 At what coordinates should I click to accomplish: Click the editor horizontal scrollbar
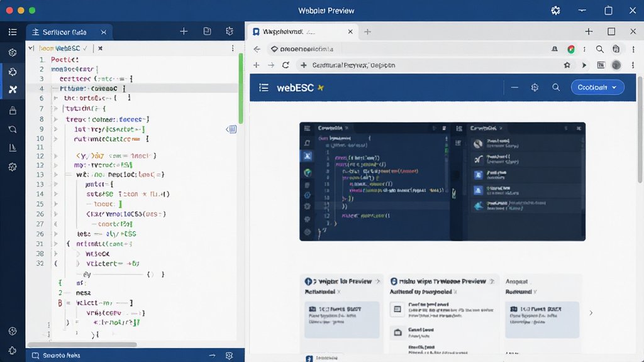pos(82,344)
